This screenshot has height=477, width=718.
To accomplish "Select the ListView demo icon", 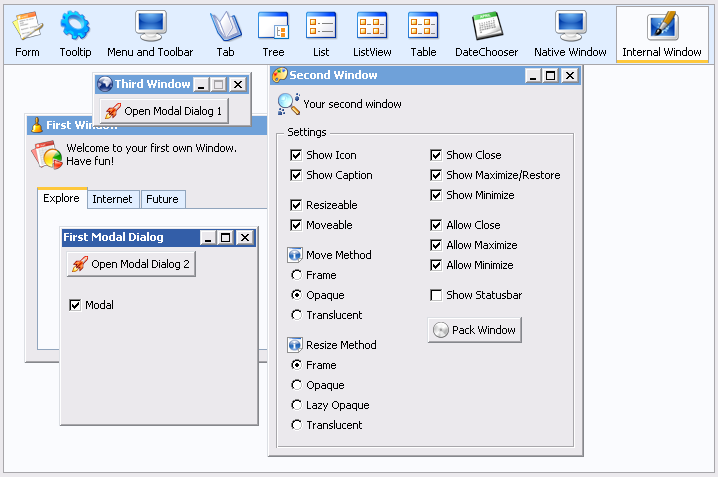I will (372, 26).
